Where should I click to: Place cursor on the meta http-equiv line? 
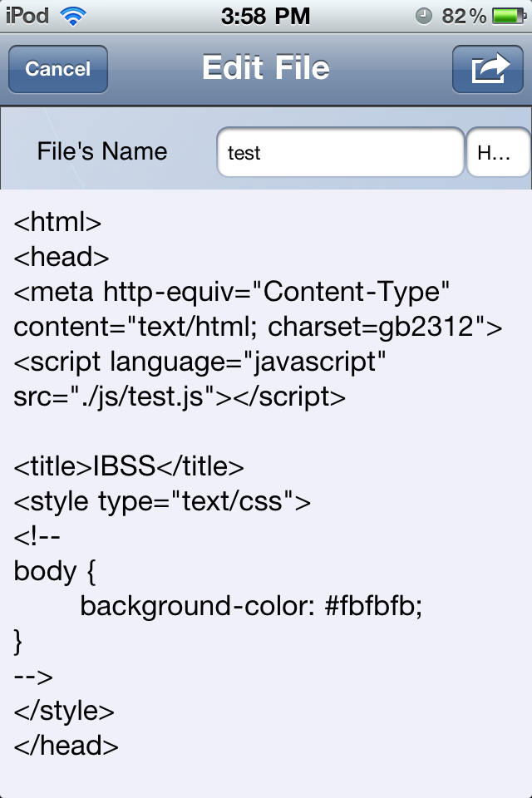click(x=232, y=292)
